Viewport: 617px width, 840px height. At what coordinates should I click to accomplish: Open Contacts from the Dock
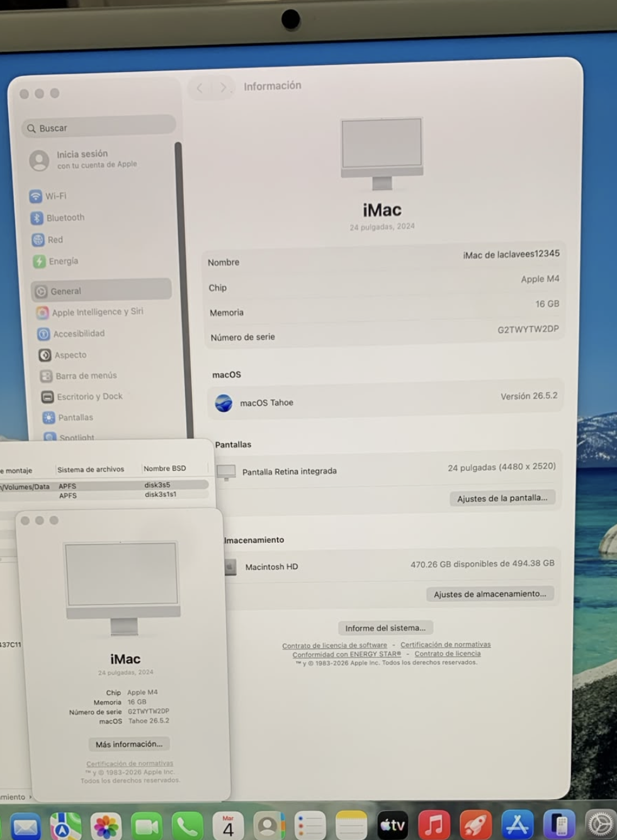tap(269, 825)
